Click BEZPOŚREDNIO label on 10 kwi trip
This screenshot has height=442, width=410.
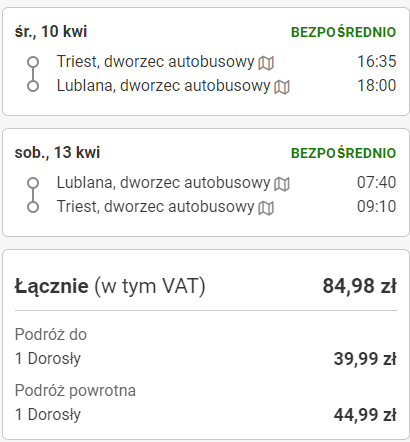(x=343, y=32)
